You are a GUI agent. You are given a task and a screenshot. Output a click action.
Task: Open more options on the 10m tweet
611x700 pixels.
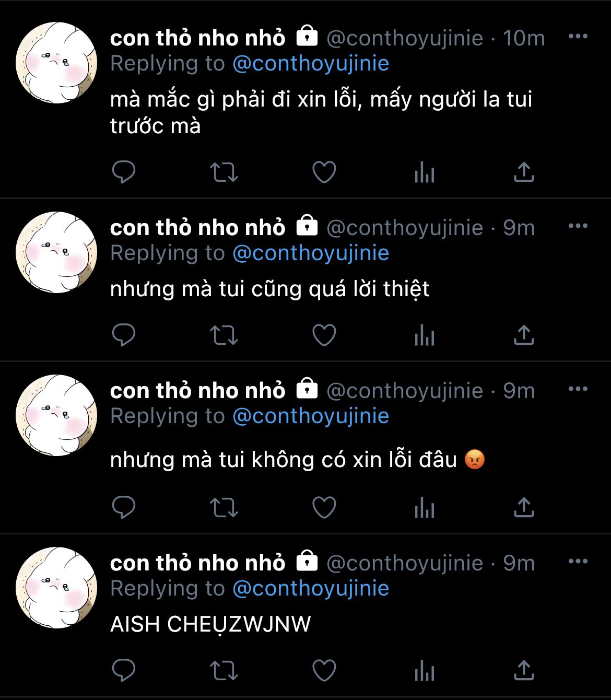pyautogui.click(x=578, y=37)
